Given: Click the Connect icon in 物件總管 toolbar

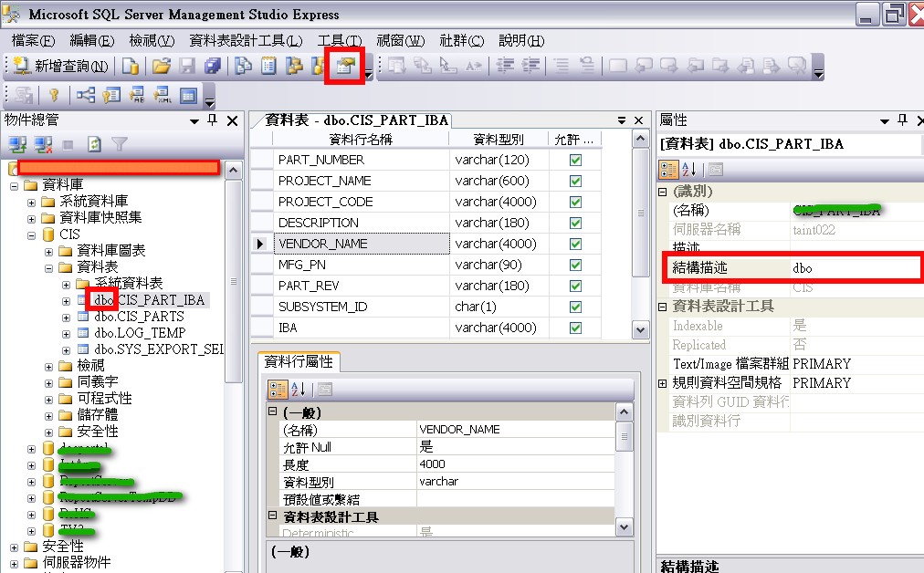Looking at the screenshot, I should (x=17, y=144).
